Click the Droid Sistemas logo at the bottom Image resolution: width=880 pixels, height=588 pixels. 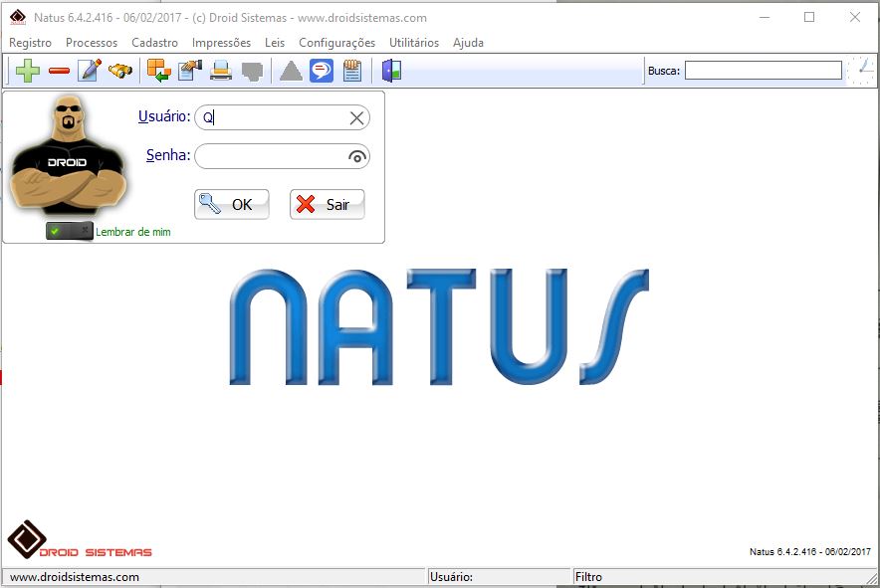pos(79,540)
